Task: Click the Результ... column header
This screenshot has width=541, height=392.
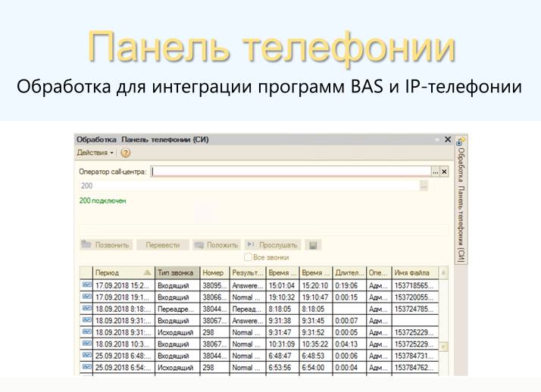Action: (x=247, y=272)
